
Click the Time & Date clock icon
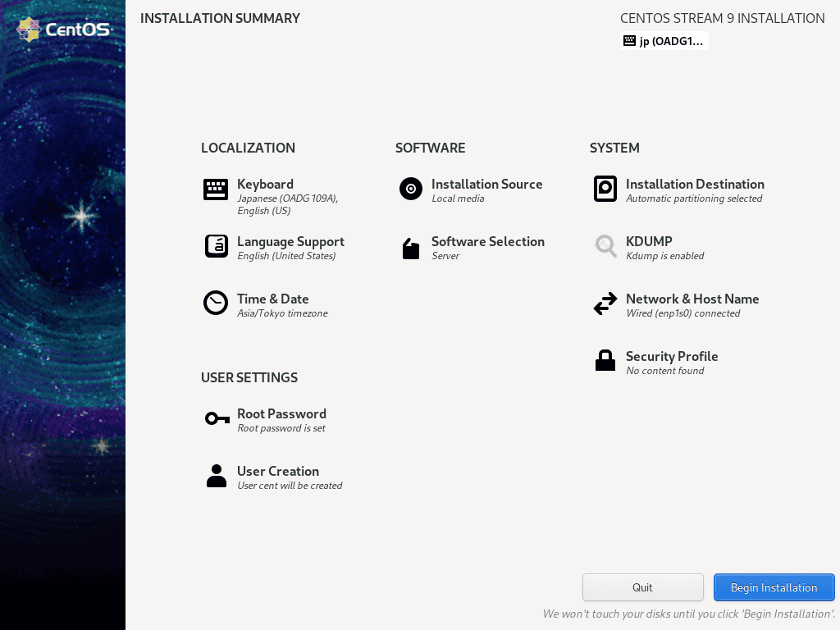(x=216, y=304)
